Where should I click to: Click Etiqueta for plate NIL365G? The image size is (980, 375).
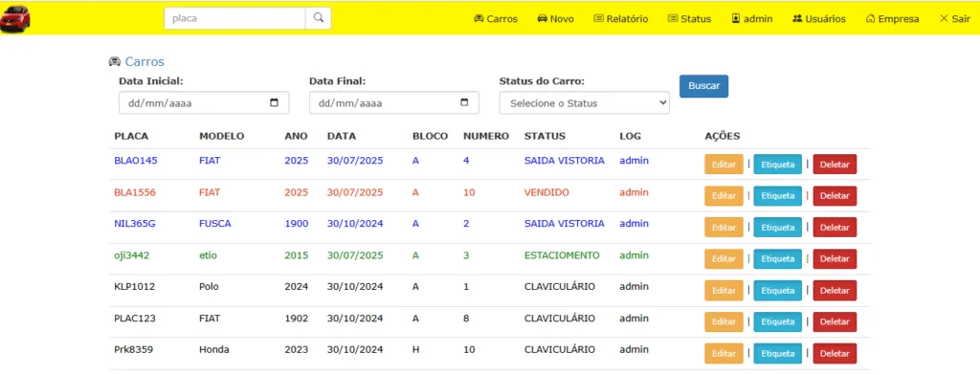click(777, 228)
